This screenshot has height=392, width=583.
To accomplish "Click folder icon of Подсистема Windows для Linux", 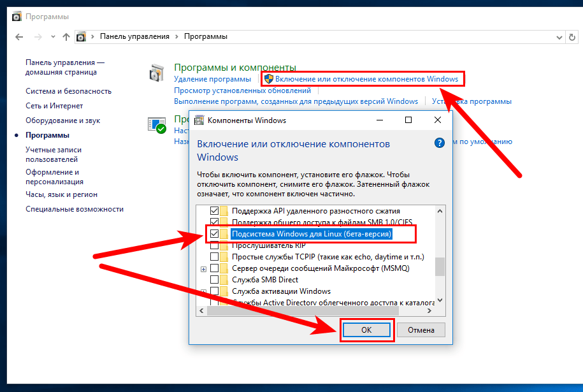I will (x=224, y=233).
